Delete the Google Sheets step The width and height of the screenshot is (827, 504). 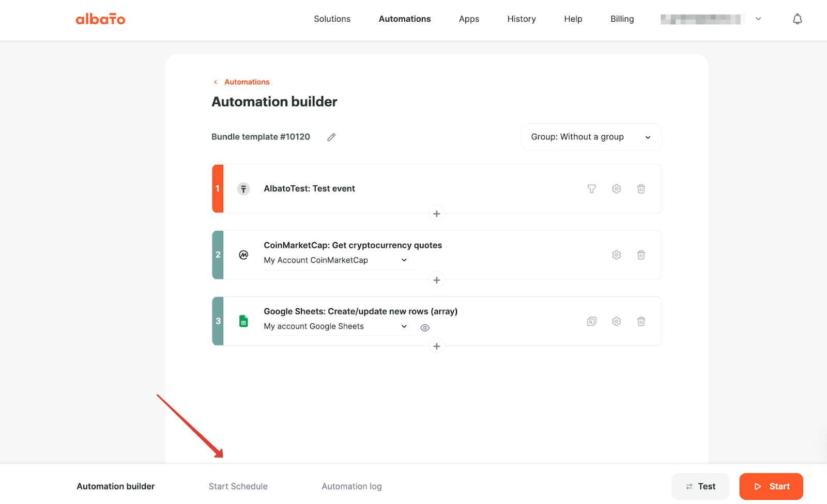tap(641, 321)
